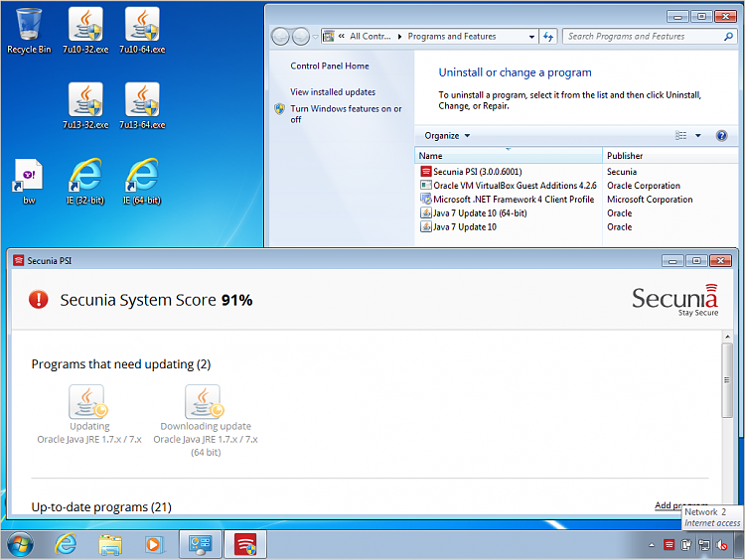This screenshot has width=745, height=560.
Task: Open Turn Windows features on or off
Action: click(x=346, y=114)
